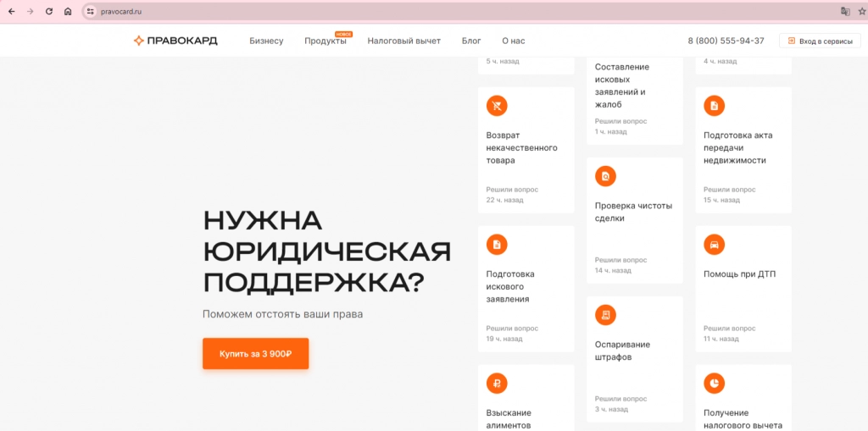Click the 15 ч. назад timestamp
The image size is (868, 431).
click(x=721, y=200)
